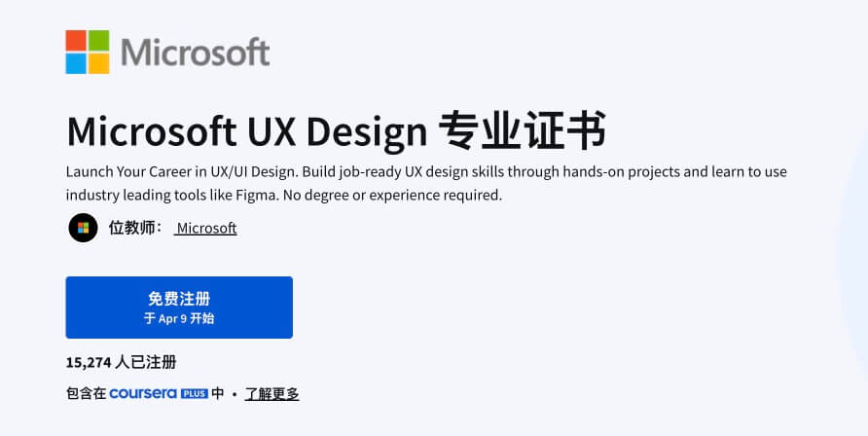Select the "Microsoft UX Design" heading text
The width and height of the screenshot is (868, 436).
246,130
